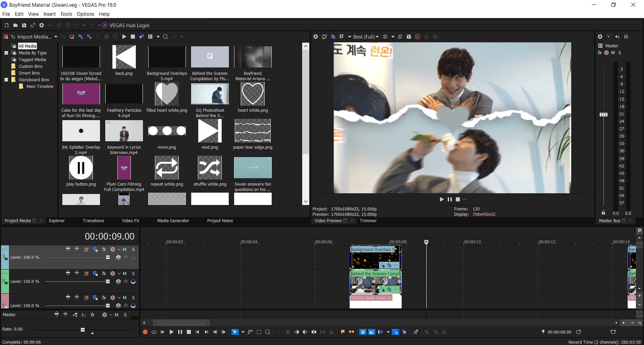Click the search magnifier in Project Media
Viewport: 644px width, 345px height.
pyautogui.click(x=165, y=37)
